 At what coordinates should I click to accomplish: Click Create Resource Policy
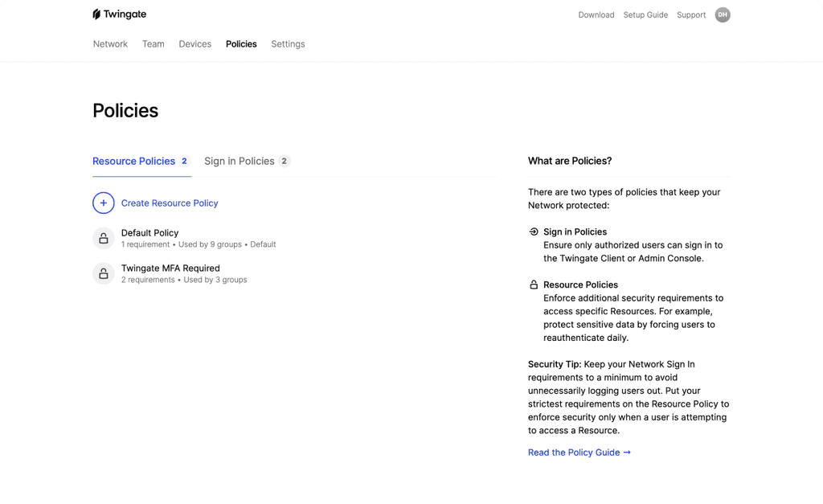(x=170, y=203)
